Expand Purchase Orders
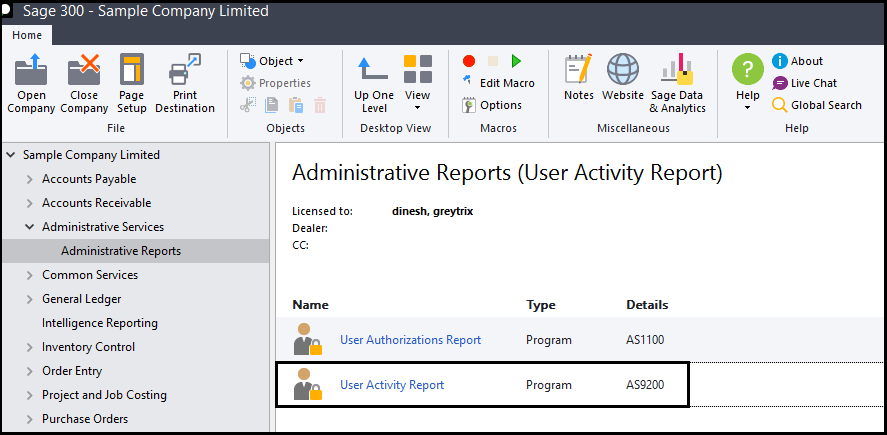Image resolution: width=887 pixels, height=435 pixels. 30,419
